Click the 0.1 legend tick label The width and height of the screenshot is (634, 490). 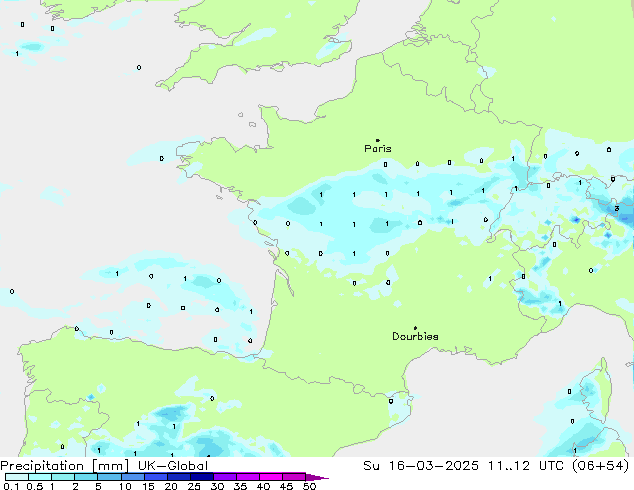pyautogui.click(x=11, y=486)
